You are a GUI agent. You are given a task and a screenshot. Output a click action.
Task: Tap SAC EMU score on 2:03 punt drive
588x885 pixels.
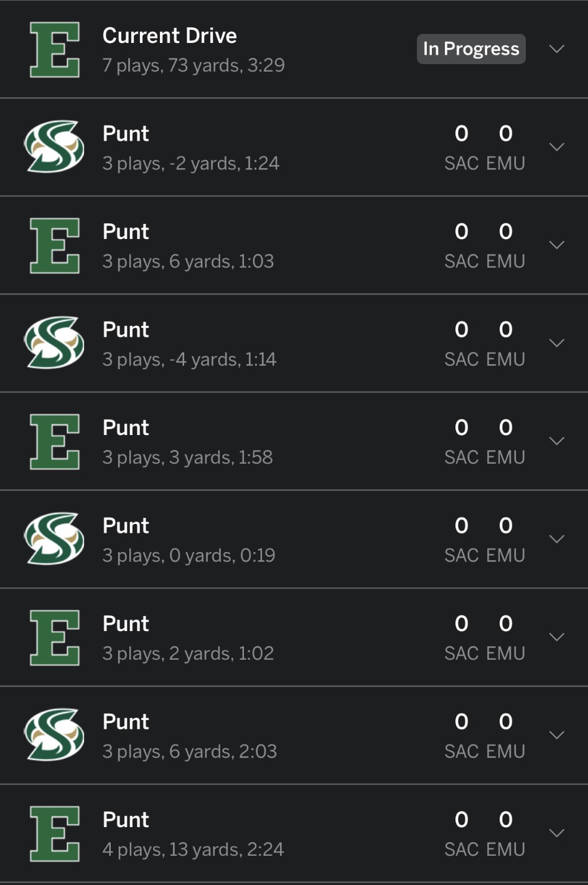tap(484, 735)
